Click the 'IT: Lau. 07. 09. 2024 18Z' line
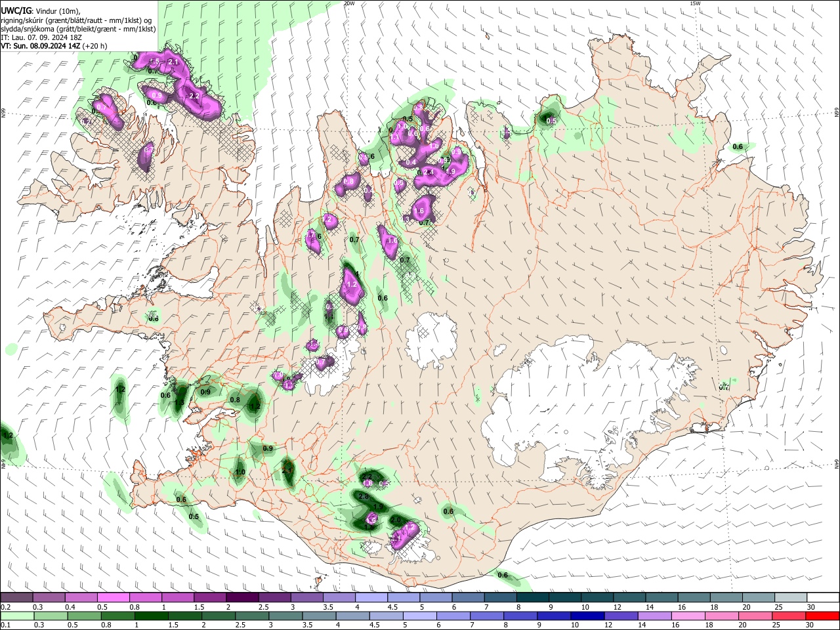Viewport: 840px width, 630px height. click(x=43, y=37)
